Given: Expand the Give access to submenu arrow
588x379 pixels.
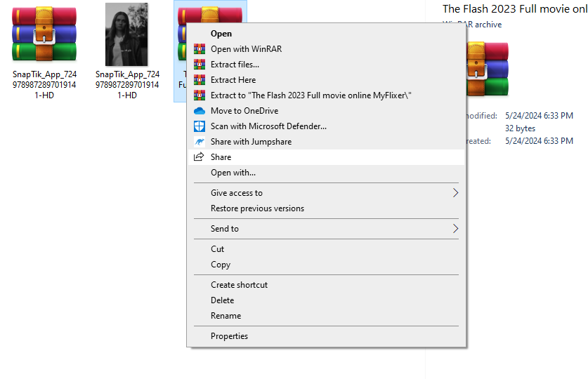Looking at the screenshot, I should tap(455, 193).
